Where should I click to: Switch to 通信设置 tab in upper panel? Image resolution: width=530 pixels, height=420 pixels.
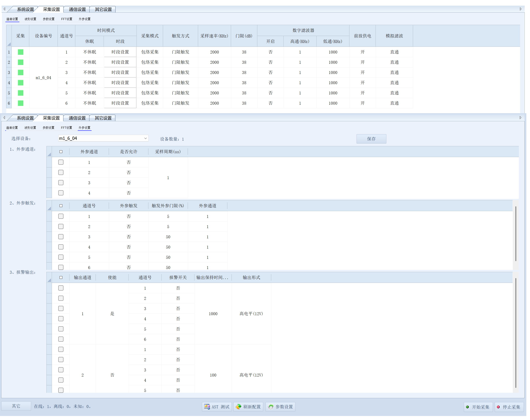[x=78, y=9]
